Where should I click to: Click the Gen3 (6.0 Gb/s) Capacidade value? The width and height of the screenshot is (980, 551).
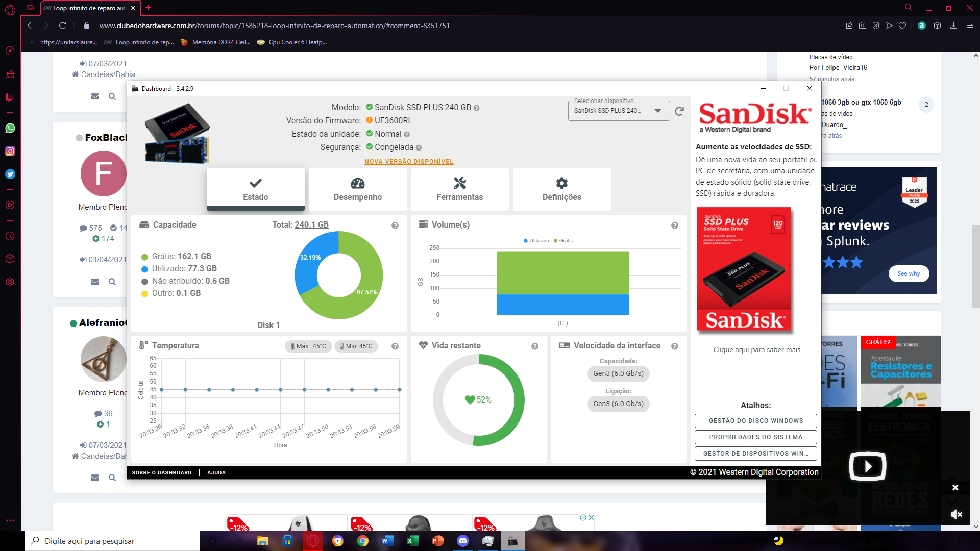pyautogui.click(x=619, y=374)
